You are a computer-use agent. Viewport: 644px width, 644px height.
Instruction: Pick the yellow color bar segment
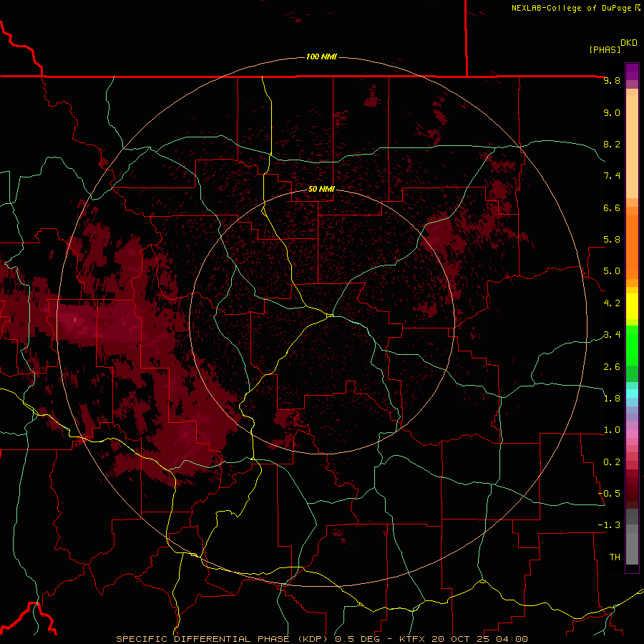(x=632, y=306)
